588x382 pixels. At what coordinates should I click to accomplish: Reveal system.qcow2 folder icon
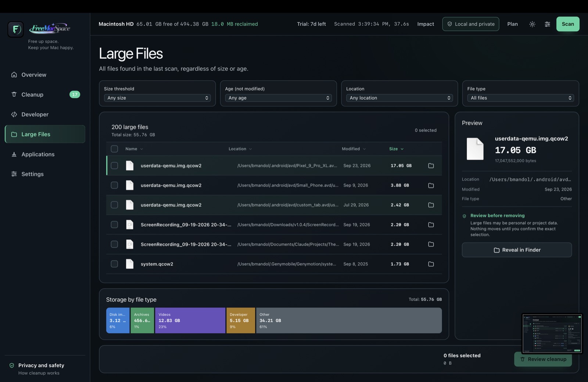tap(431, 264)
